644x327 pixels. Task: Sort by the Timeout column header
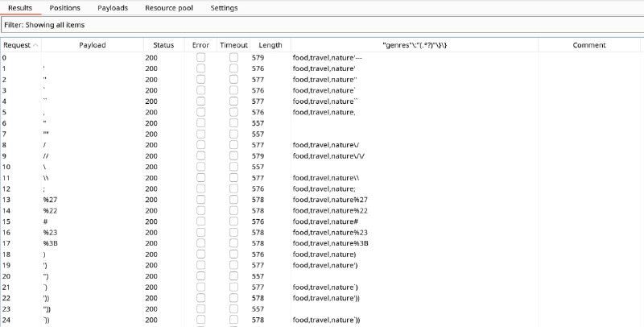point(233,45)
